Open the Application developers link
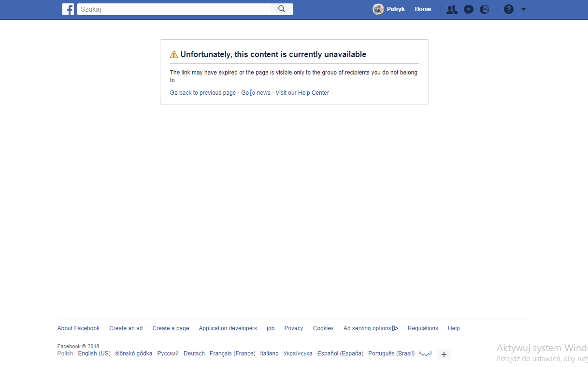The height and width of the screenshot is (383, 588). tap(228, 328)
